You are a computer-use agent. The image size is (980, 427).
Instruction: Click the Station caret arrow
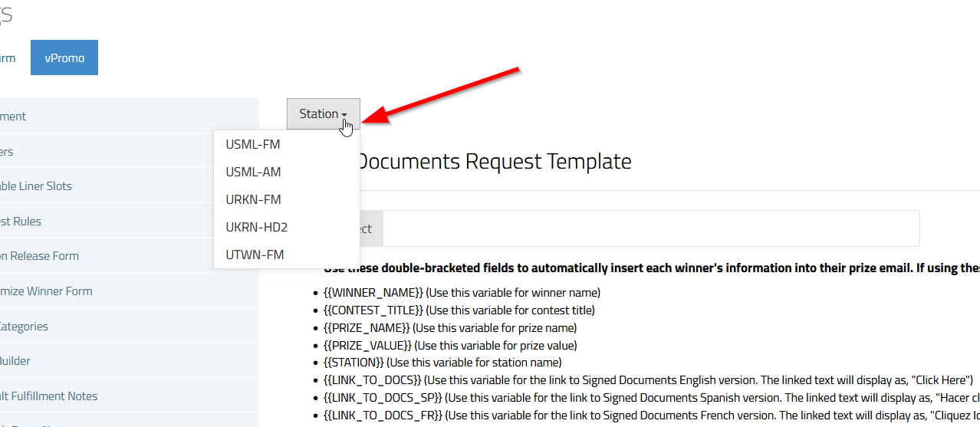(344, 115)
